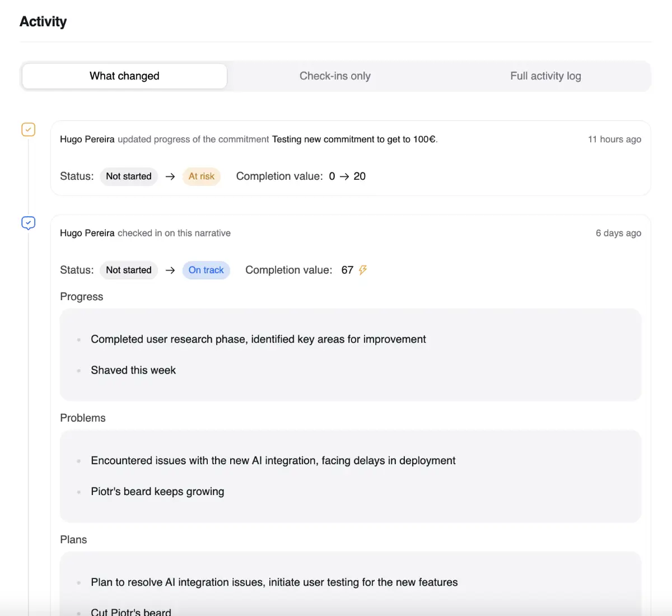Switch to the What changed tab
The height and width of the screenshot is (616, 672).
(x=124, y=76)
